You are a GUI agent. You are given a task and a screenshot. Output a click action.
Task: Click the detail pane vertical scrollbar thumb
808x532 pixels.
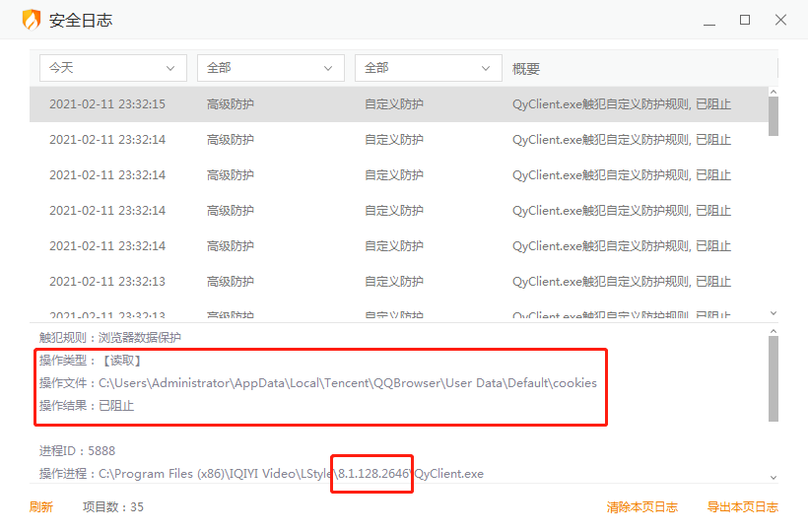[x=774, y=378]
